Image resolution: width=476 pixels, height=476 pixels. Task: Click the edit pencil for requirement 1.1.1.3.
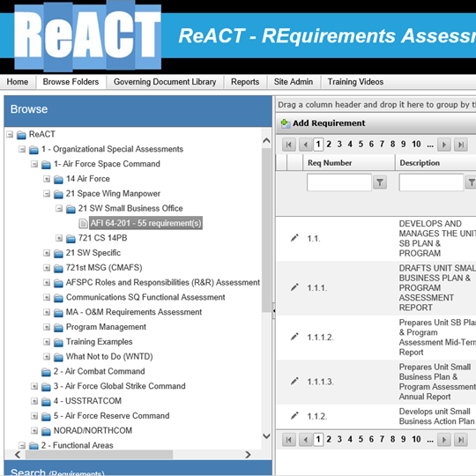[294, 382]
